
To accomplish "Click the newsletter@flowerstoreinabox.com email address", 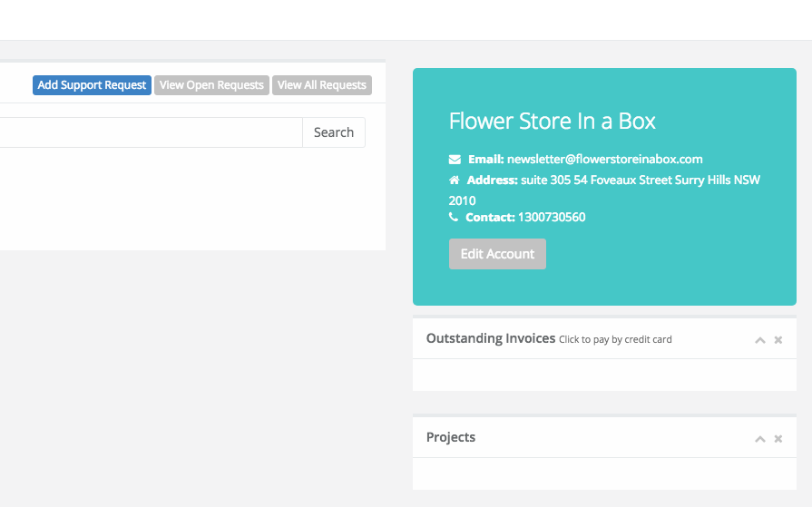I will pyautogui.click(x=605, y=160).
